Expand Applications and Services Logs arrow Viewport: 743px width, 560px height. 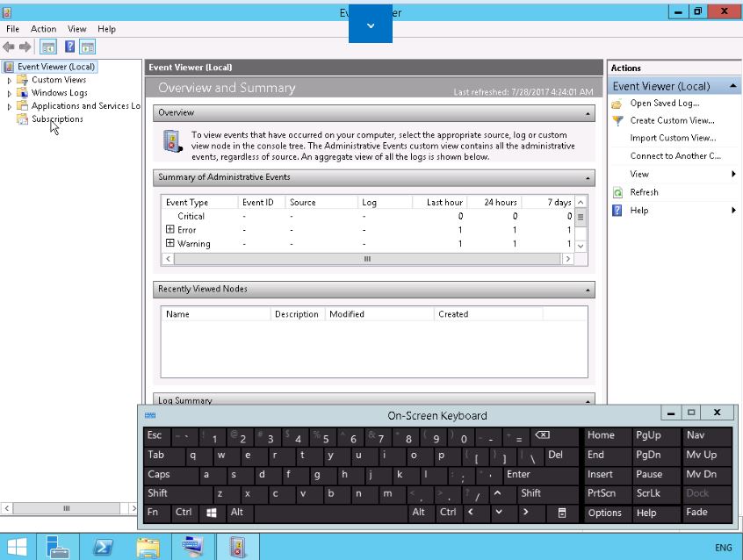click(x=9, y=106)
